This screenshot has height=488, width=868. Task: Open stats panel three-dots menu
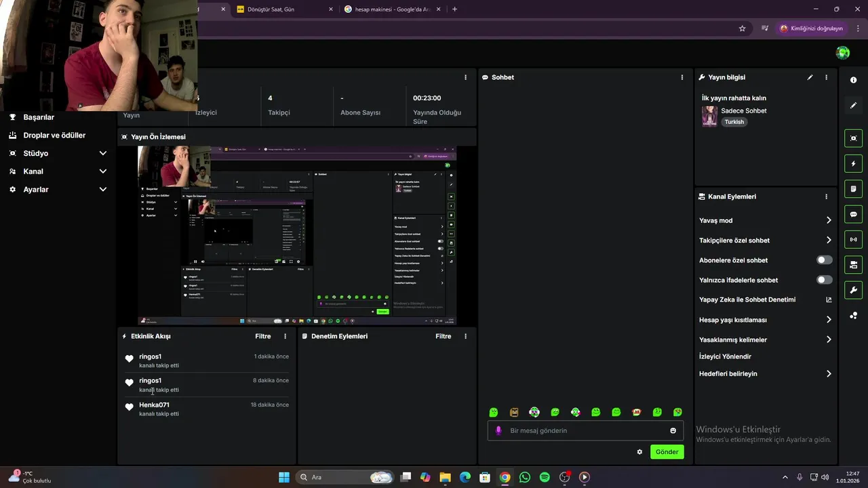465,77
